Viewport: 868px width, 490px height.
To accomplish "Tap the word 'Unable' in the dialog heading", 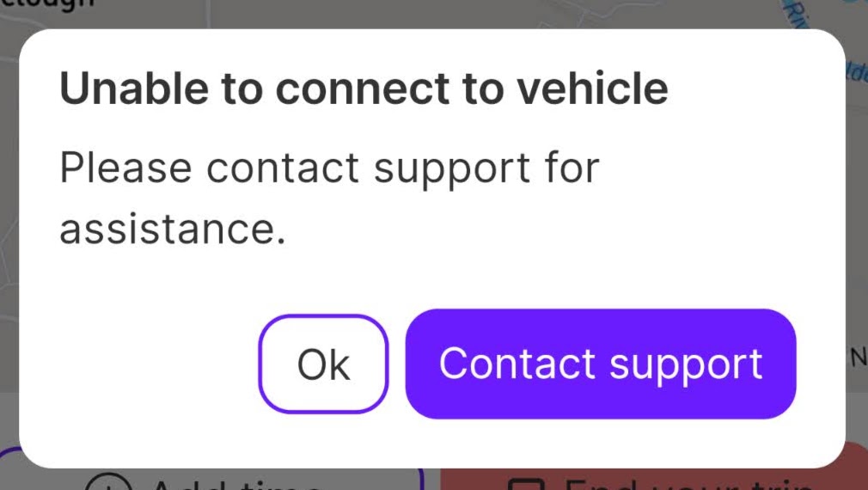I will coord(133,88).
